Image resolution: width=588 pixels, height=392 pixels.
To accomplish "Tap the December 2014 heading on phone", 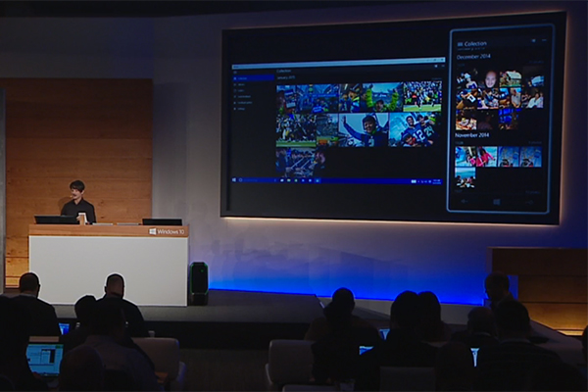I will tap(473, 57).
